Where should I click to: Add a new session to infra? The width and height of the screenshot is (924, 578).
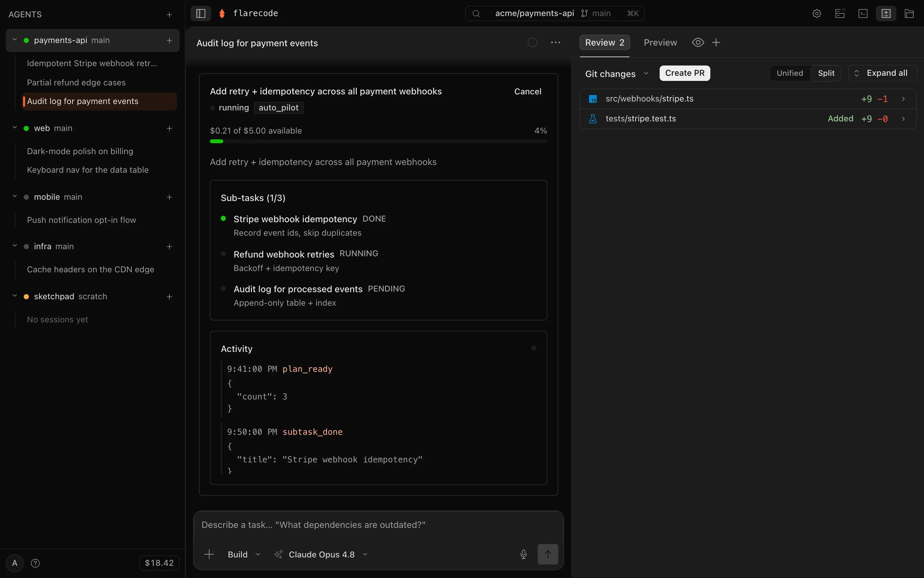pyautogui.click(x=169, y=247)
